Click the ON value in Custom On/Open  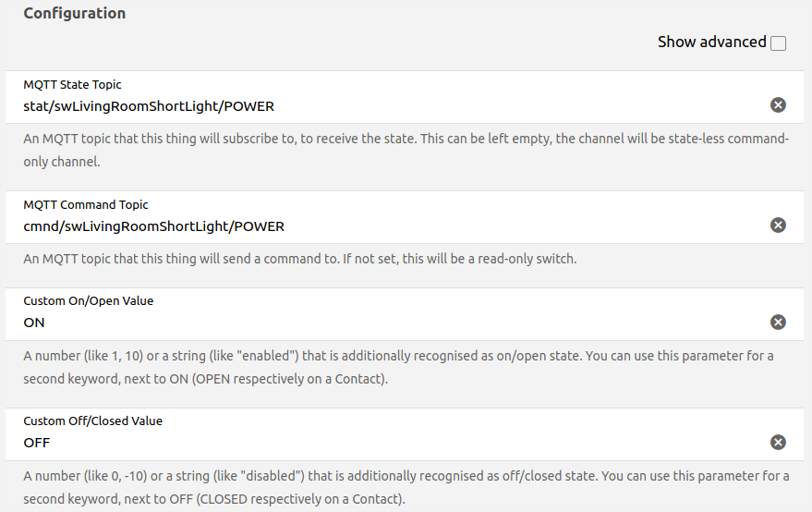[34, 323]
